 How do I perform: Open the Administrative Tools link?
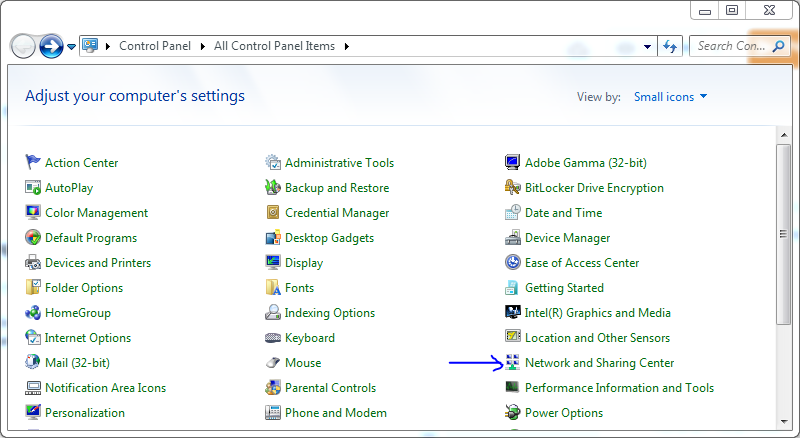[339, 162]
